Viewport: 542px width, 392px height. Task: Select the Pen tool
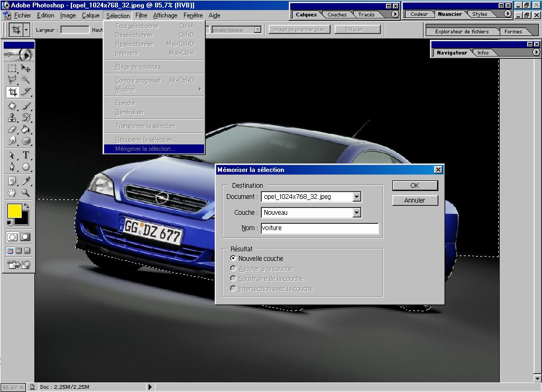(x=12, y=167)
